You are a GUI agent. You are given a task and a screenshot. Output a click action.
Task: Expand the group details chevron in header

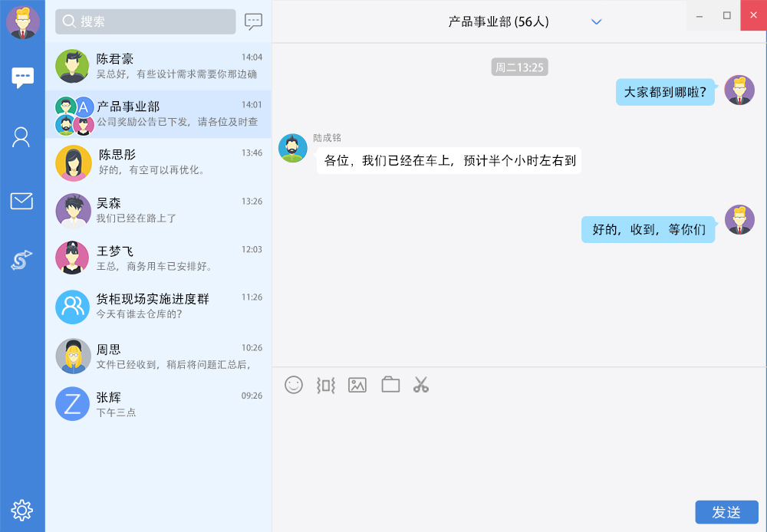click(x=596, y=22)
